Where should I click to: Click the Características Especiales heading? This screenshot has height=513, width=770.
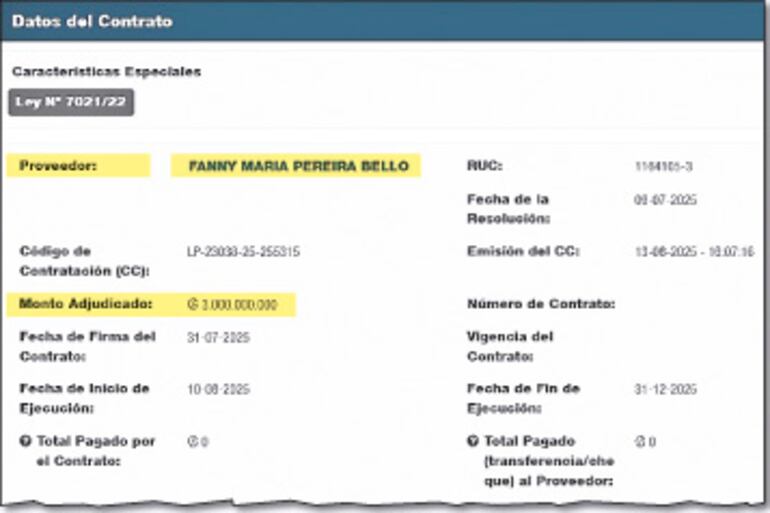point(106,72)
